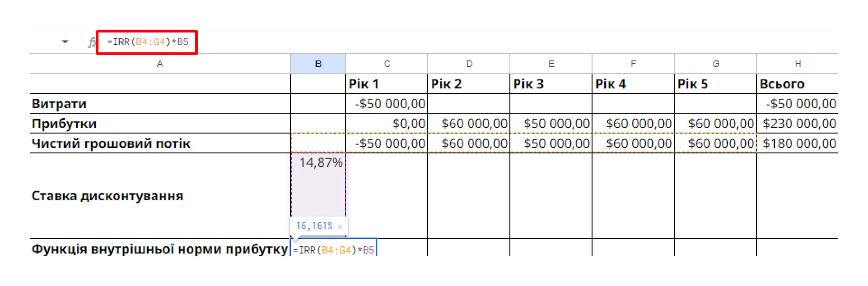Select column H header
Screen dimensions: 868x286
click(x=798, y=64)
